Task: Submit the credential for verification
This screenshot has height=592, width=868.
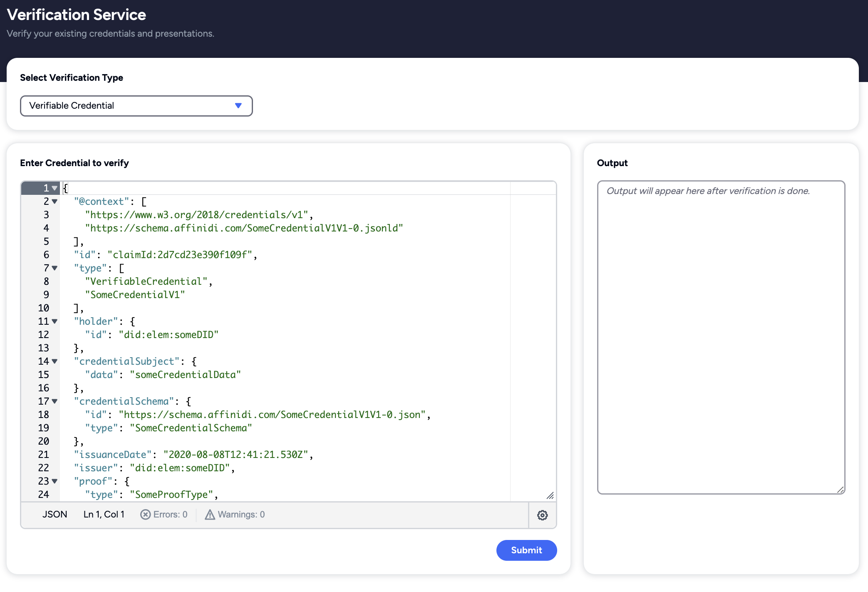Action: click(526, 550)
